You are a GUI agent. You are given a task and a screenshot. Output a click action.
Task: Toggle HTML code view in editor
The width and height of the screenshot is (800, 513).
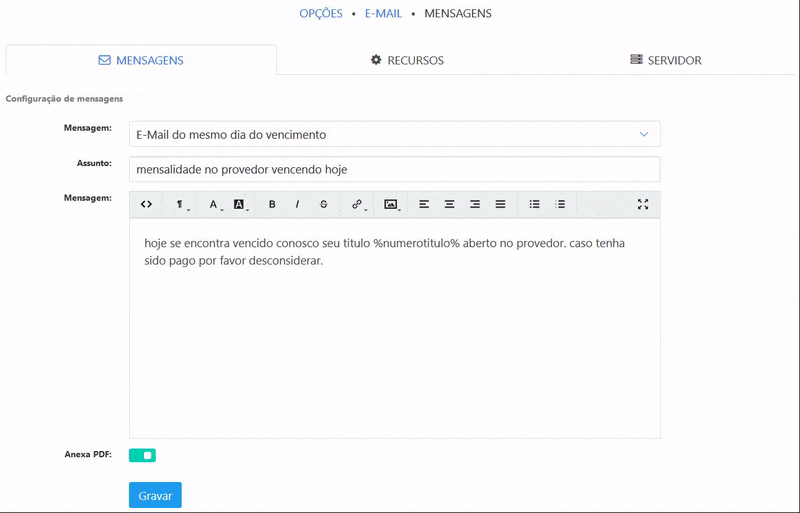[x=146, y=204]
